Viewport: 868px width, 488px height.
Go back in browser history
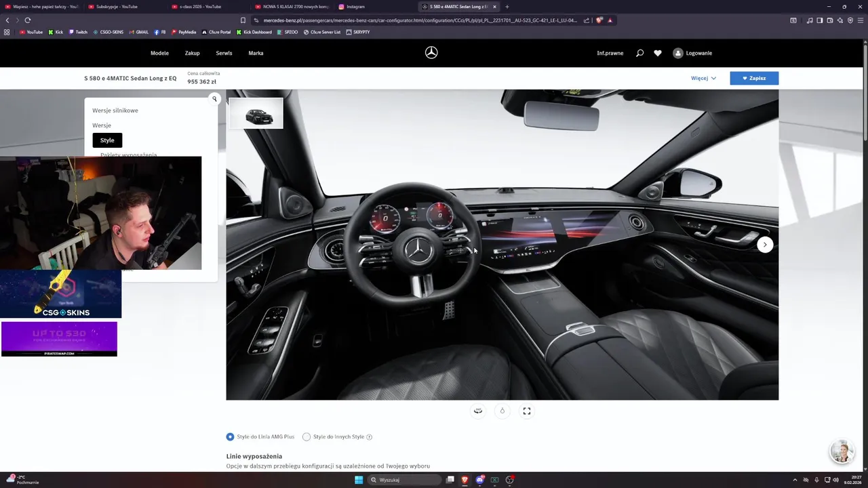(x=7, y=20)
